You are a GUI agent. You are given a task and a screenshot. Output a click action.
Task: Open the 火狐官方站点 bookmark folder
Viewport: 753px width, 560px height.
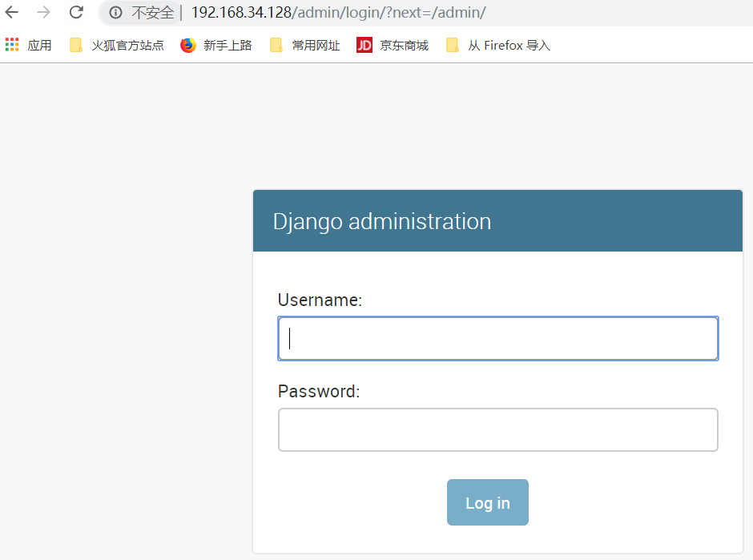(x=117, y=45)
